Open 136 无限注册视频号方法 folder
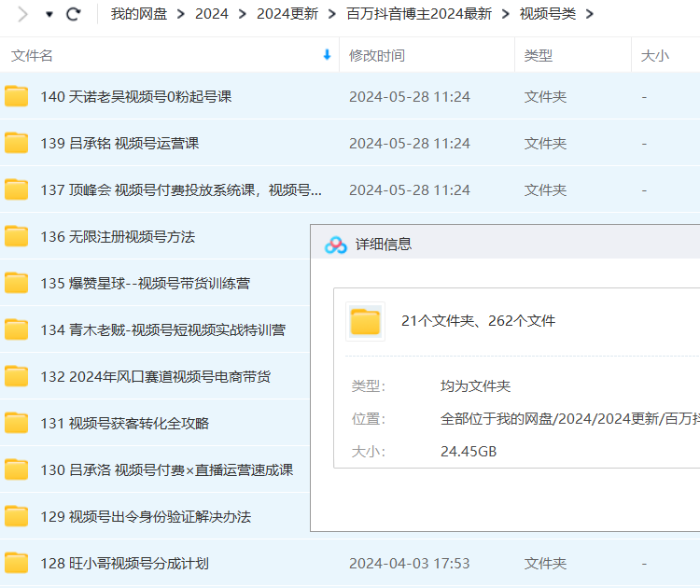The image size is (700, 588). pyautogui.click(x=132, y=237)
